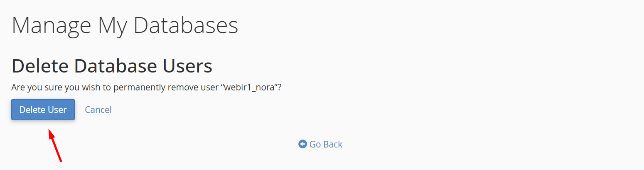Click the word Databases in the page title
Viewport: 644px width, 170px height.
tap(186, 25)
